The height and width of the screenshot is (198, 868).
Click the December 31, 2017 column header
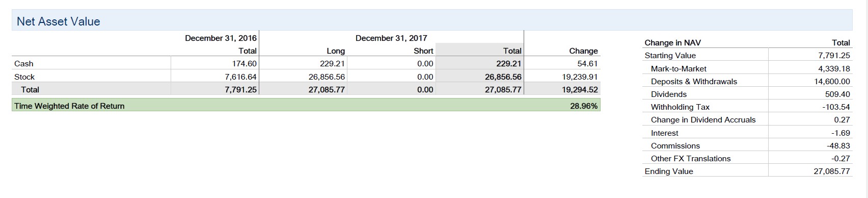click(x=391, y=38)
